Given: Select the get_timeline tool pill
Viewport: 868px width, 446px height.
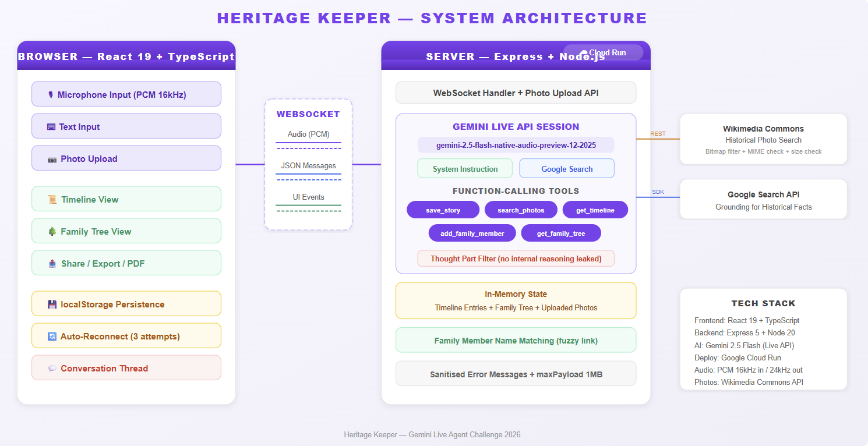Looking at the screenshot, I should pyautogui.click(x=595, y=210).
